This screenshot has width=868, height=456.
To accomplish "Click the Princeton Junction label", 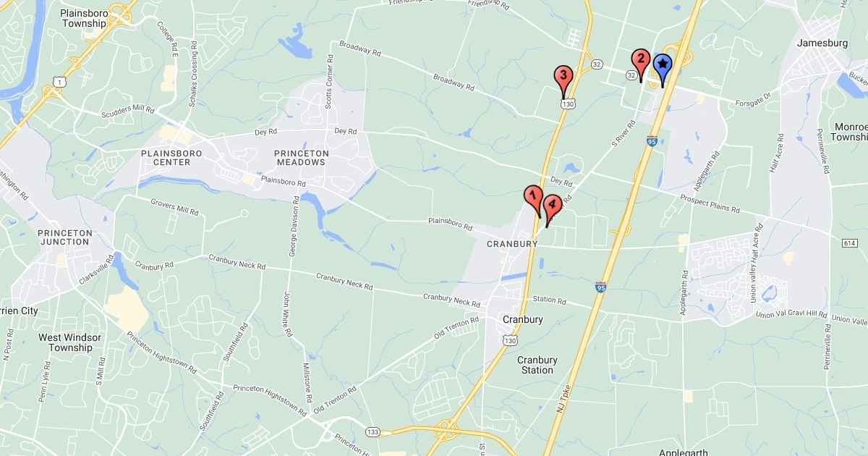I will click(66, 237).
